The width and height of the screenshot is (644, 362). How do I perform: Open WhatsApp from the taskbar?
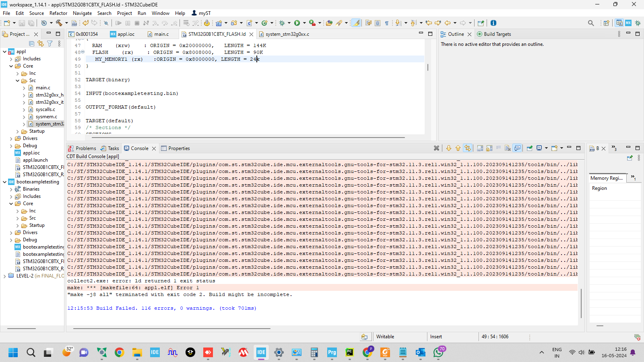coord(439,352)
